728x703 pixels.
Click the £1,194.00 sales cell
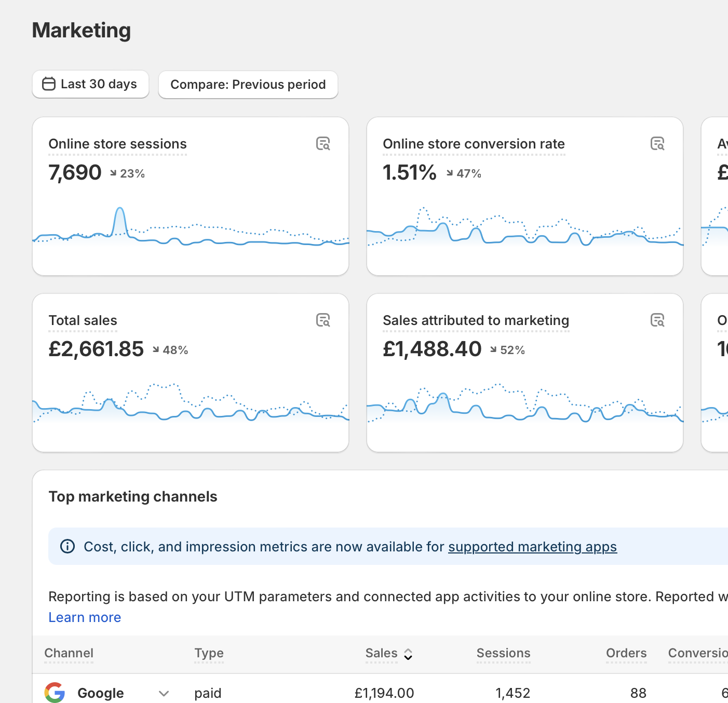[x=384, y=693]
